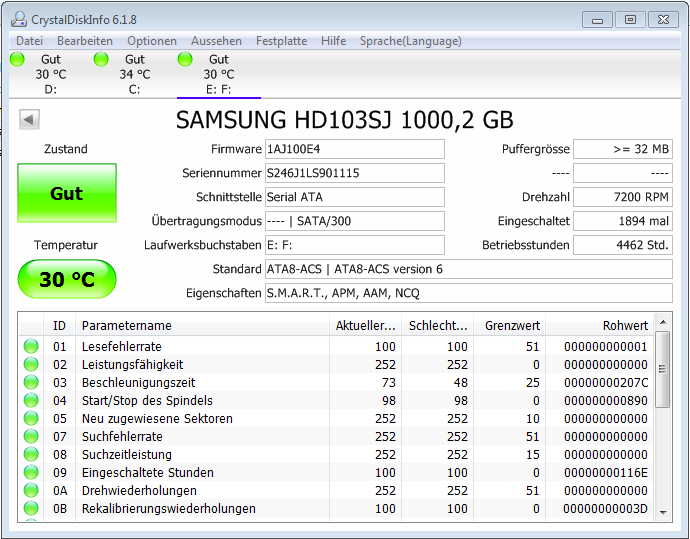This screenshot has width=690, height=539.
Task: Minimize the CrystalDiskInfo window
Action: tap(597, 20)
